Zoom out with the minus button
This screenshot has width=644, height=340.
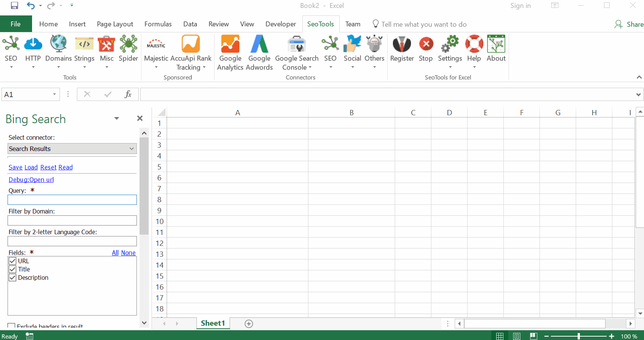[546, 336]
